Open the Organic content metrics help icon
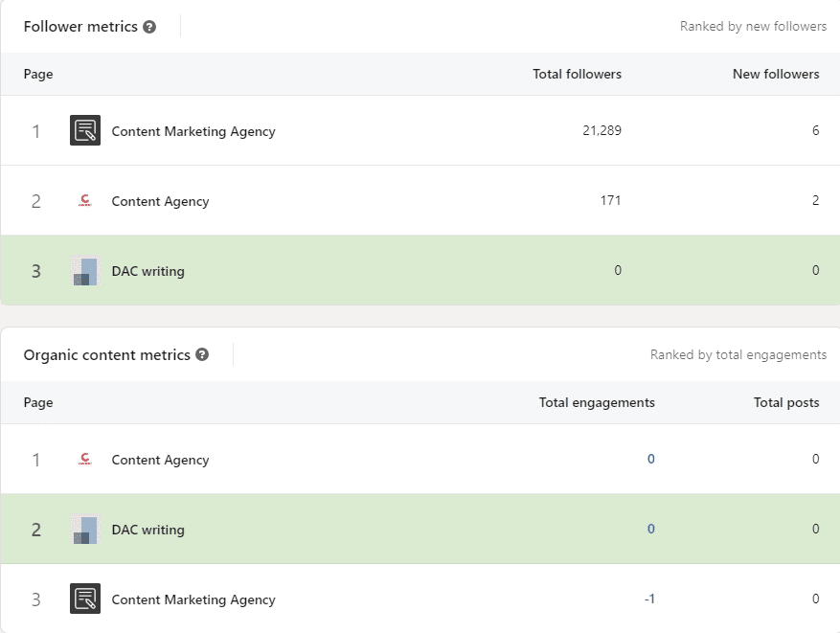840x633 pixels. pyautogui.click(x=201, y=354)
